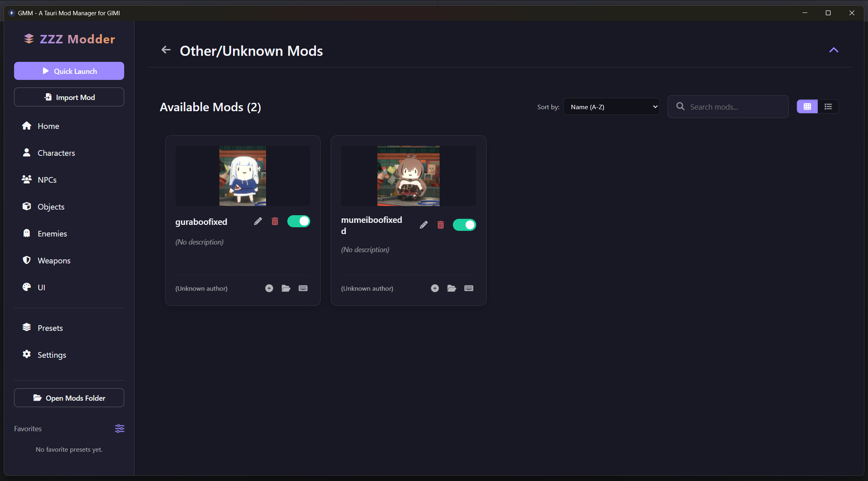Open keybinds for guraboofixed

click(303, 288)
